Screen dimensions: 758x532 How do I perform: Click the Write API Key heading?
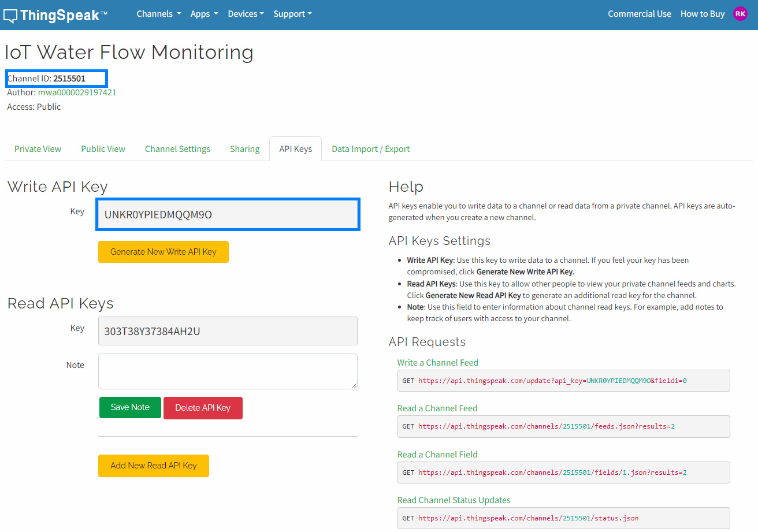[58, 187]
